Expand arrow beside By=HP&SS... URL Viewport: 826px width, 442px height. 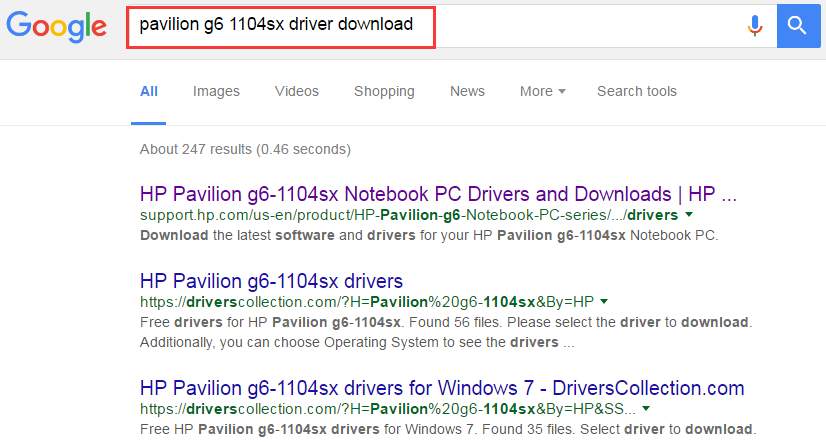646,408
